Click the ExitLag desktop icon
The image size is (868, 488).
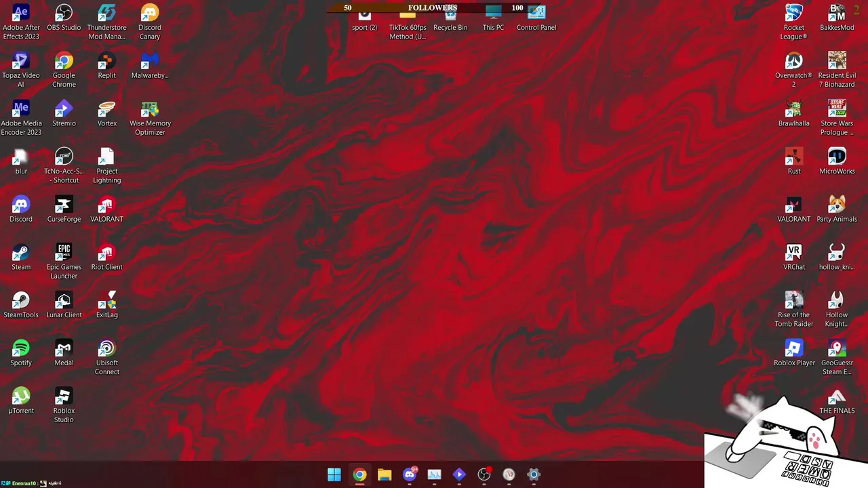click(x=106, y=305)
